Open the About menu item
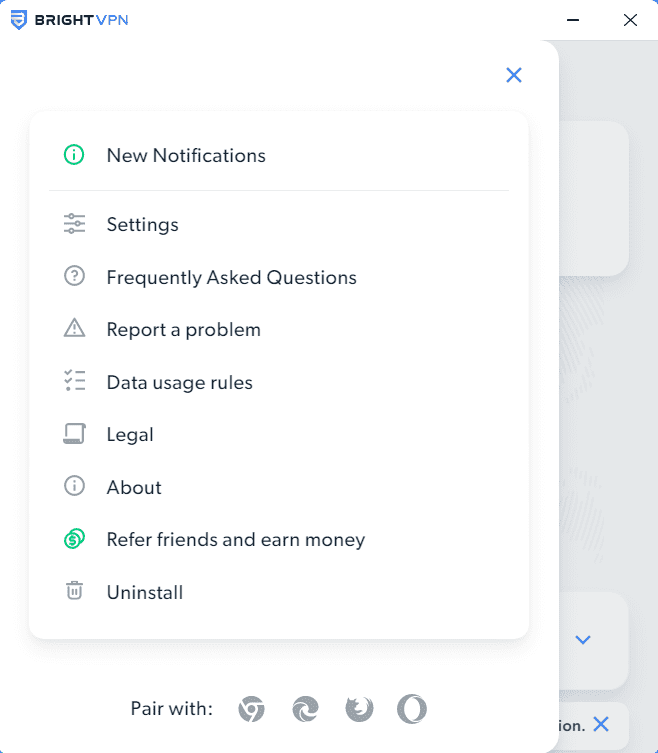 click(134, 487)
